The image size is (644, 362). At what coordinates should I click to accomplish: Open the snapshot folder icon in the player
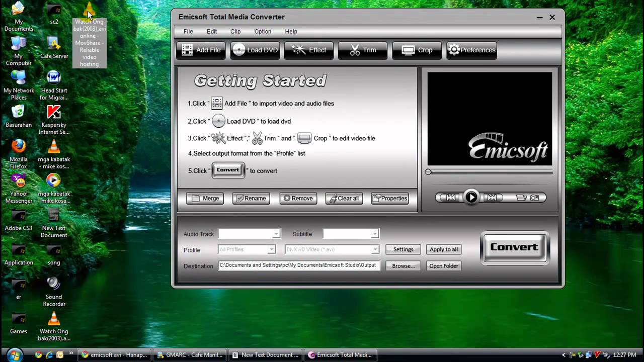pyautogui.click(x=521, y=198)
